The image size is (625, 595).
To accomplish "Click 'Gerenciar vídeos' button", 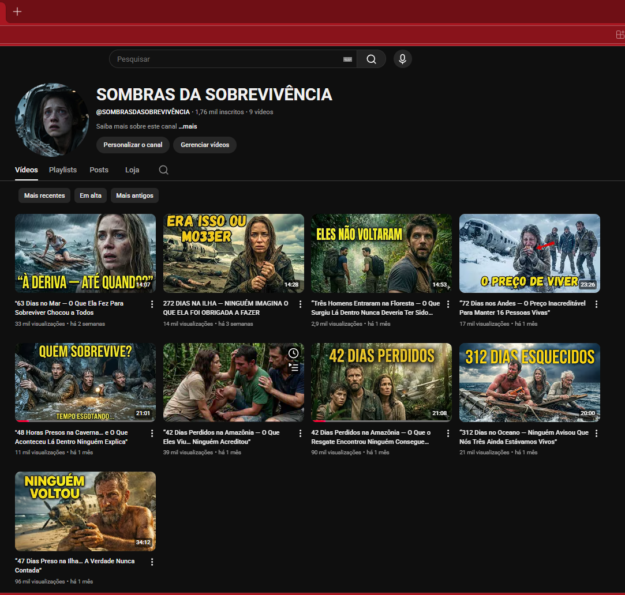I will pos(205,145).
